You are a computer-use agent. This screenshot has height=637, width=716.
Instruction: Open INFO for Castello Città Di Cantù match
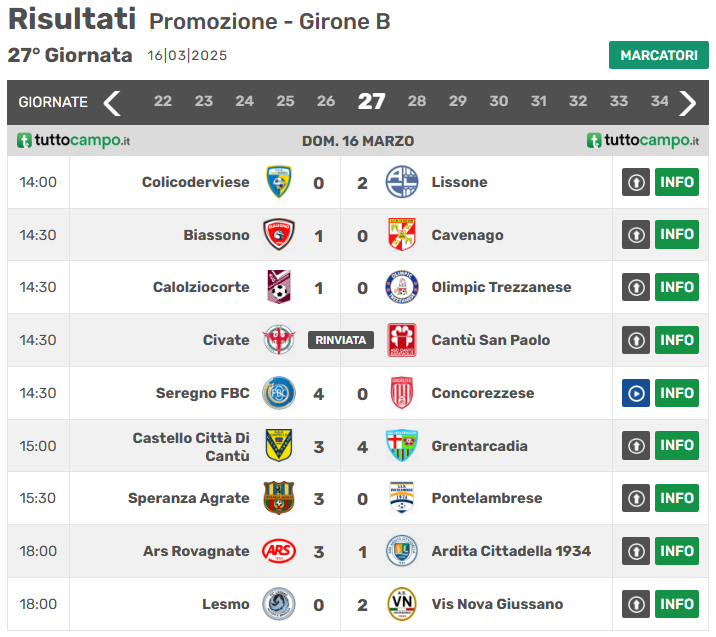coord(677,446)
